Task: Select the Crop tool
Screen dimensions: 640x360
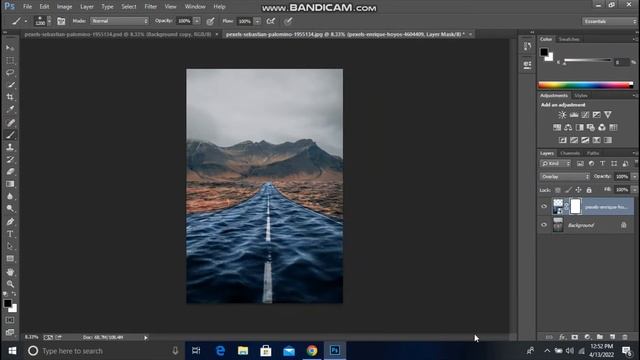Action: point(10,97)
